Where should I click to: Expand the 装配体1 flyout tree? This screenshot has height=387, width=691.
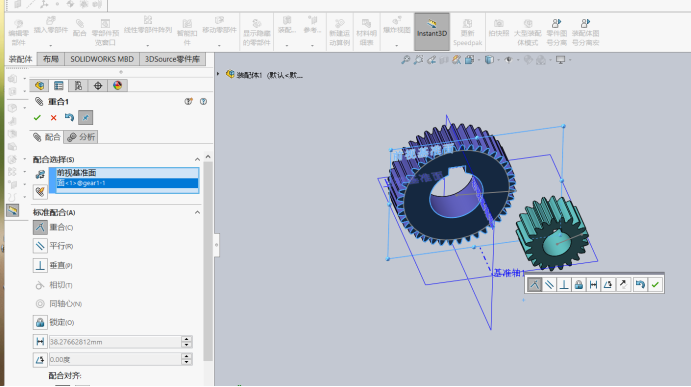pos(218,74)
